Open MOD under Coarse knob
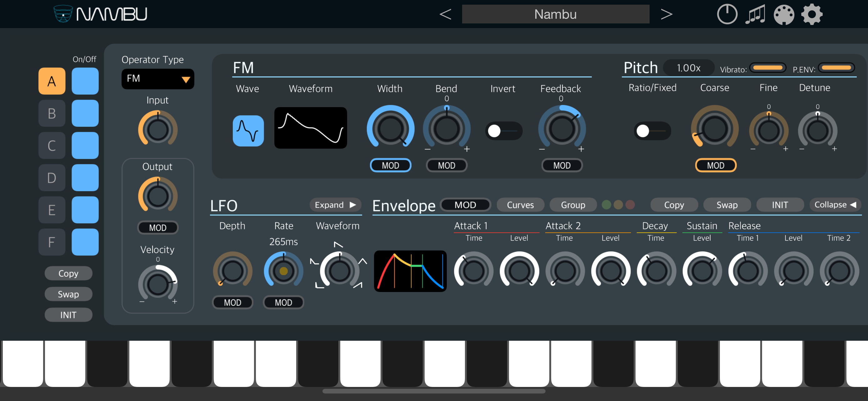 pos(715,165)
